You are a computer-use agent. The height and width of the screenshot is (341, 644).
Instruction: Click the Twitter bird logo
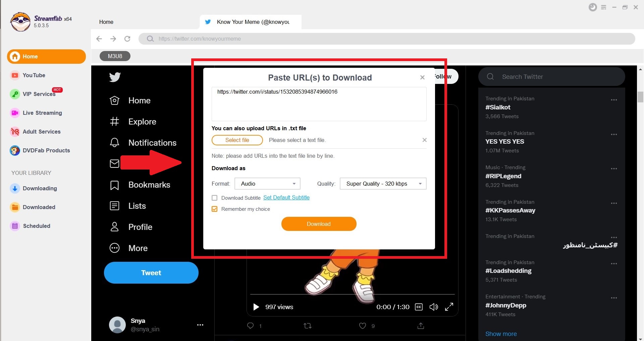(115, 77)
